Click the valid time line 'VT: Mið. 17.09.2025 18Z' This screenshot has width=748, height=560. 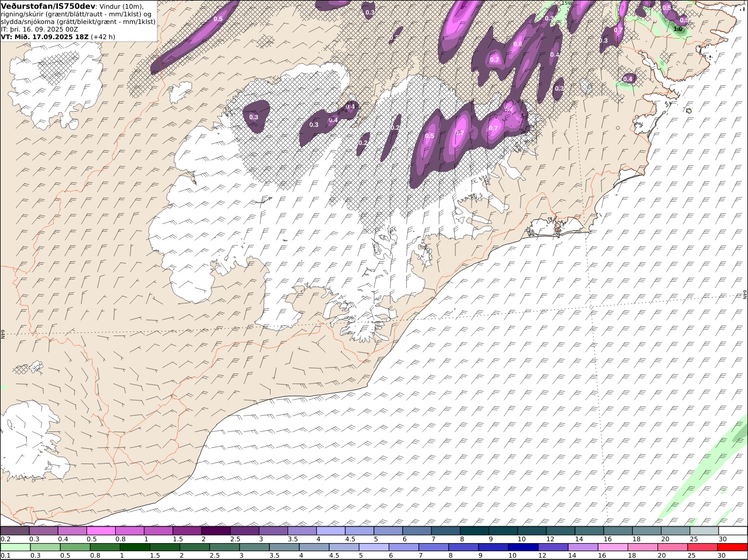[44, 36]
